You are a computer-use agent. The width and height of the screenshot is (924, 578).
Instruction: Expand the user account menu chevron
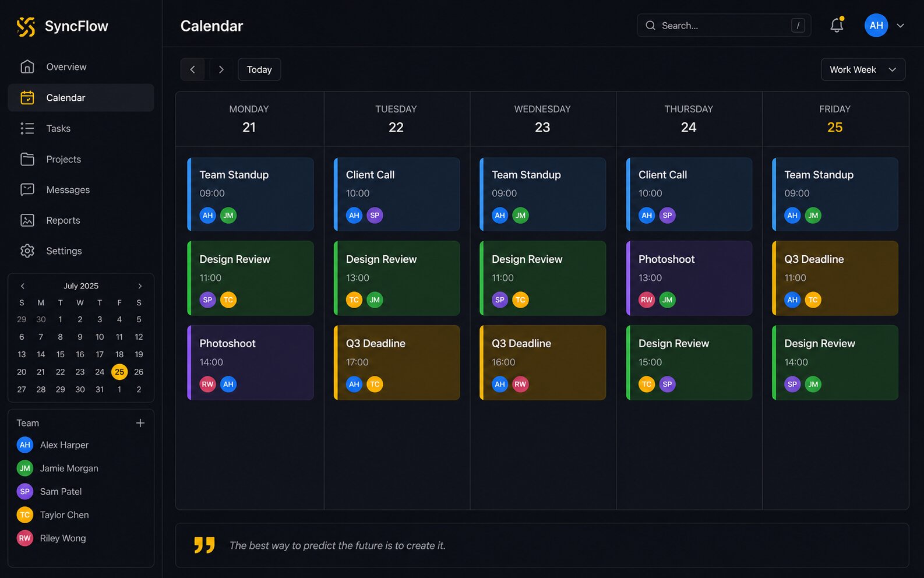(x=901, y=26)
